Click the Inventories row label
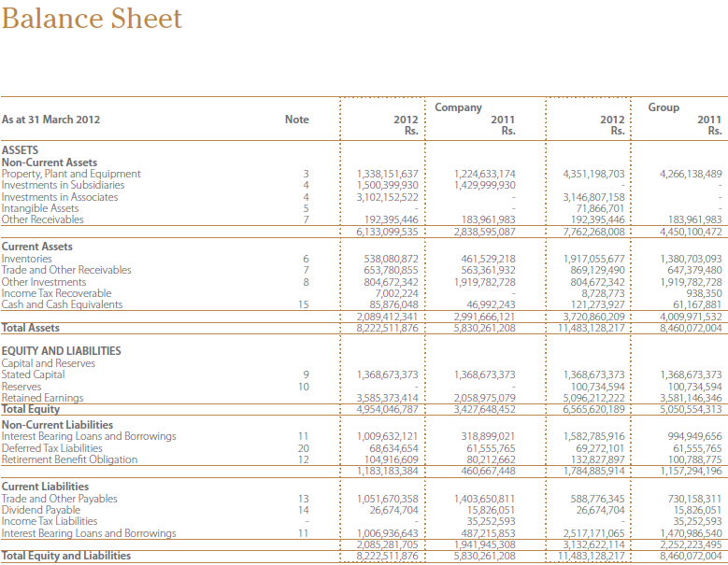728x565 pixels. click(27, 259)
